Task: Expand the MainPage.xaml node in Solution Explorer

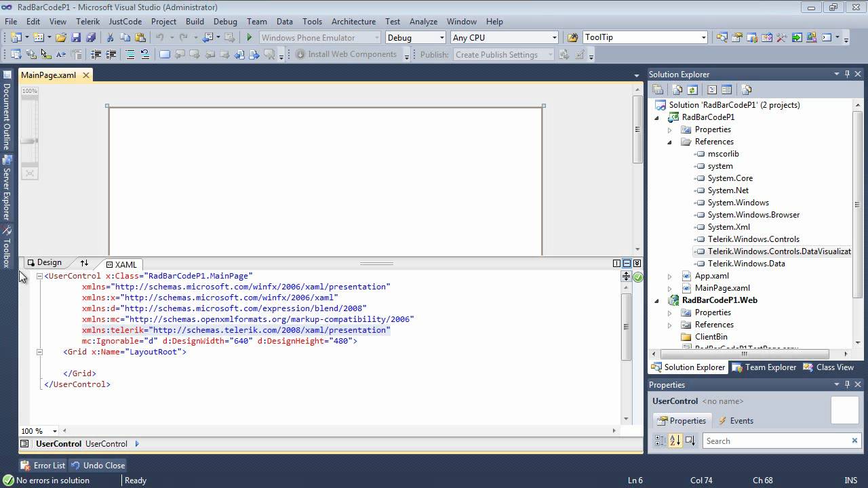Action: click(x=670, y=288)
